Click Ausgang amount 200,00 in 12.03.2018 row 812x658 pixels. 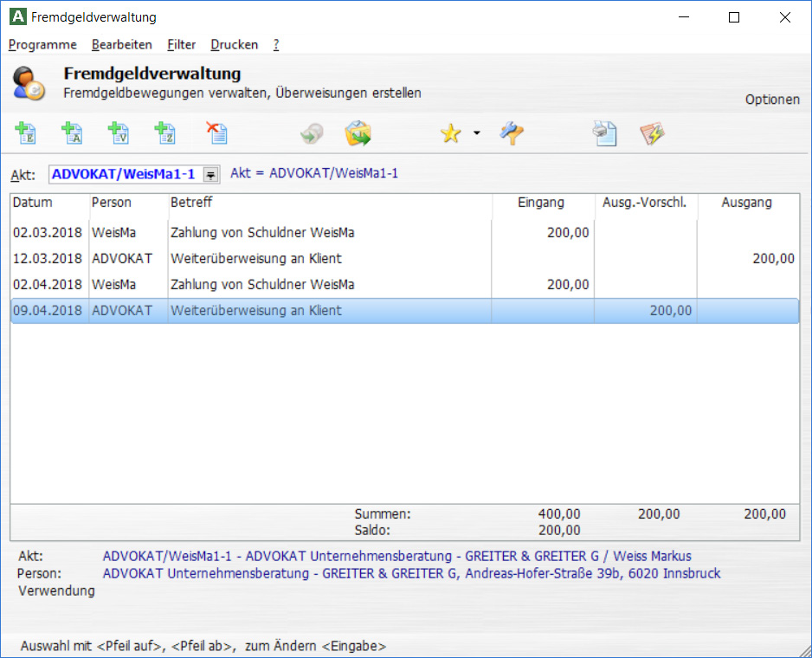tap(773, 259)
